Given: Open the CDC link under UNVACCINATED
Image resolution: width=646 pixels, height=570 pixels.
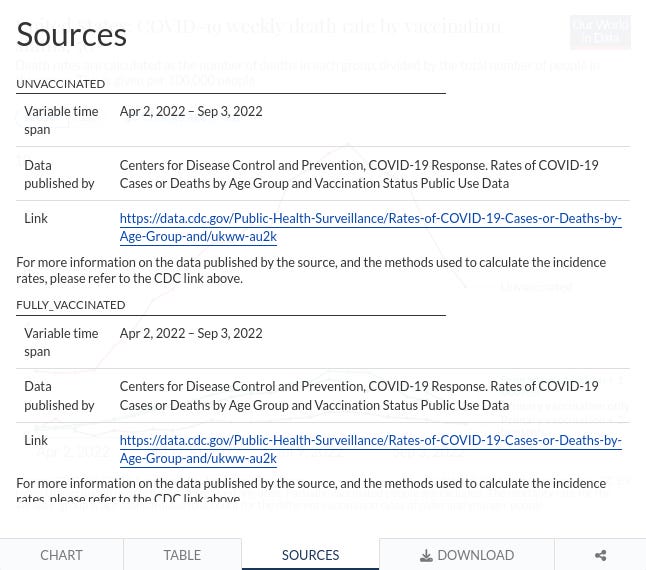Looking at the screenshot, I should pyautogui.click(x=370, y=227).
